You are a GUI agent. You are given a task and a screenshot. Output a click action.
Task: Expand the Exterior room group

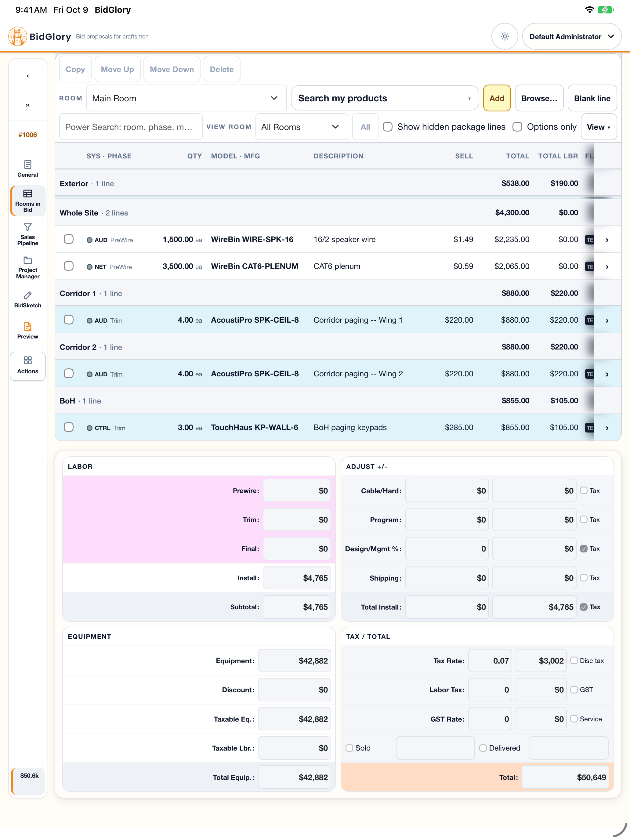pyautogui.click(x=338, y=183)
